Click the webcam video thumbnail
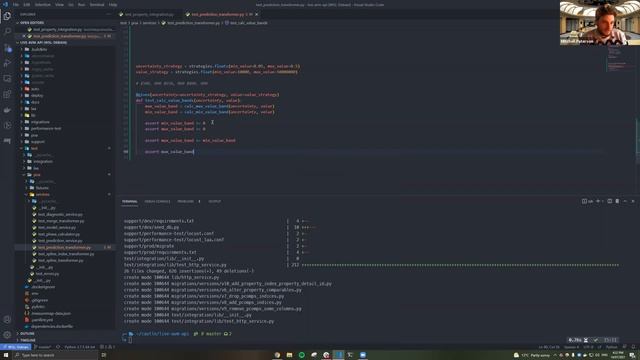 600,22
